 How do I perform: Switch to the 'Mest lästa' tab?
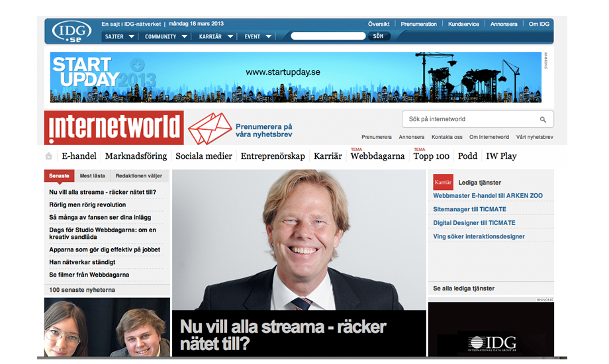tap(93, 176)
